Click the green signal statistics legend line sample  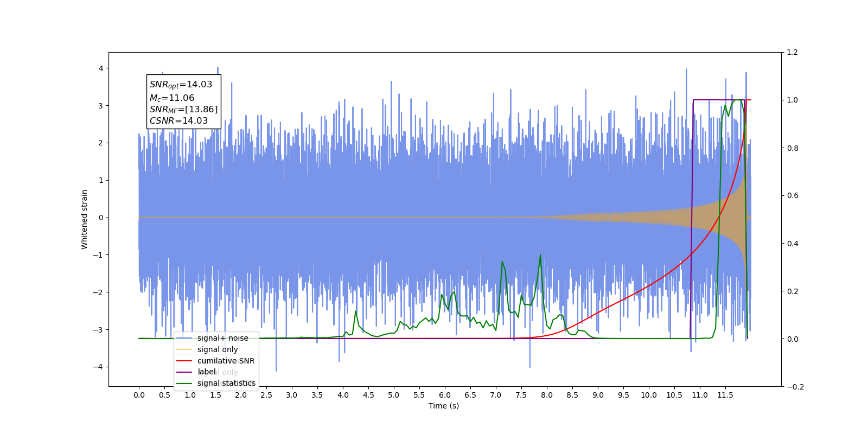[184, 384]
